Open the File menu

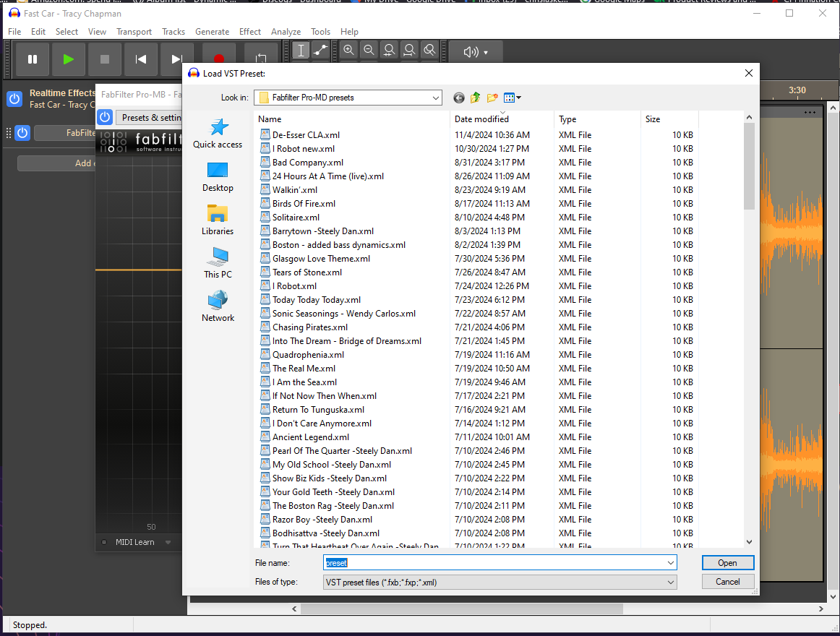coord(14,32)
